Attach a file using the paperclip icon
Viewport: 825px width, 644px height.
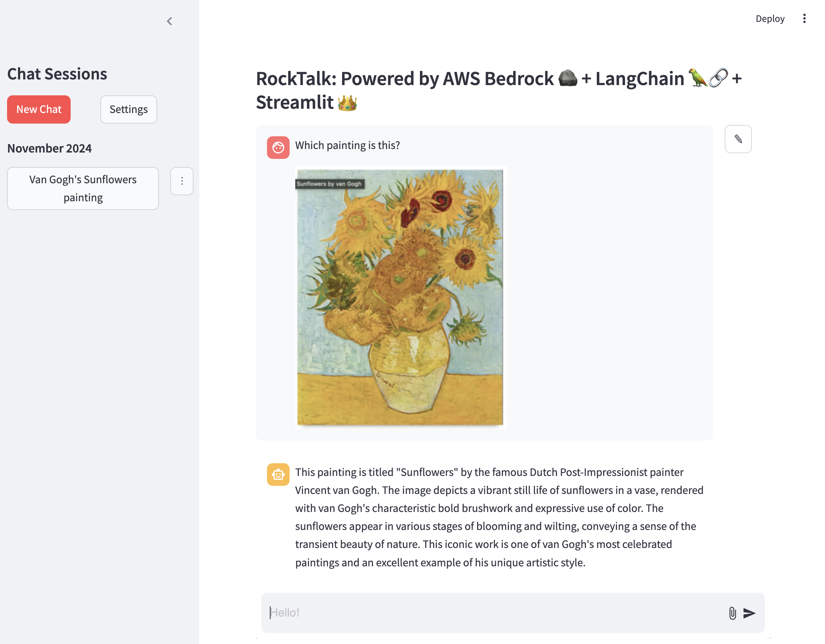[x=732, y=613]
